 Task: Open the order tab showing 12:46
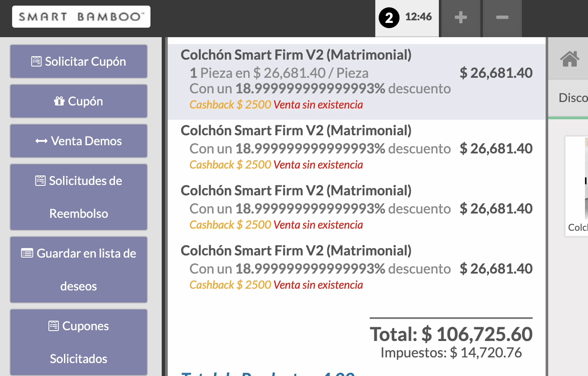[407, 18]
